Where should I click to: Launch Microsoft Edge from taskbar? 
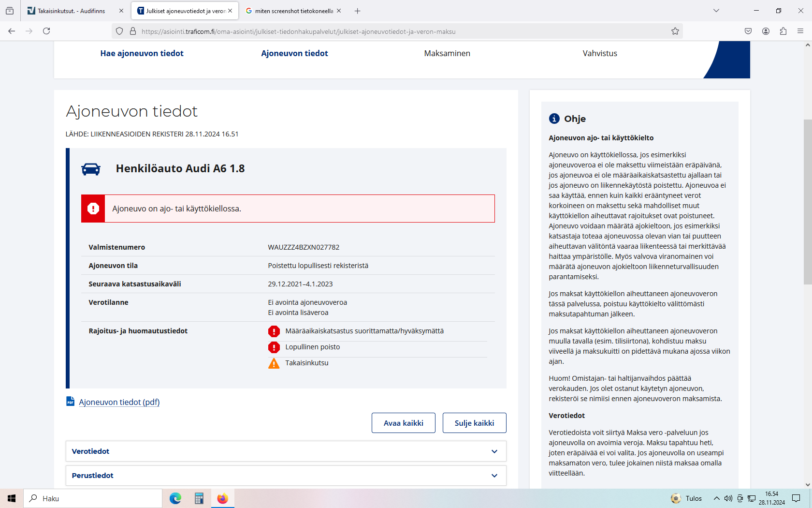pos(175,498)
